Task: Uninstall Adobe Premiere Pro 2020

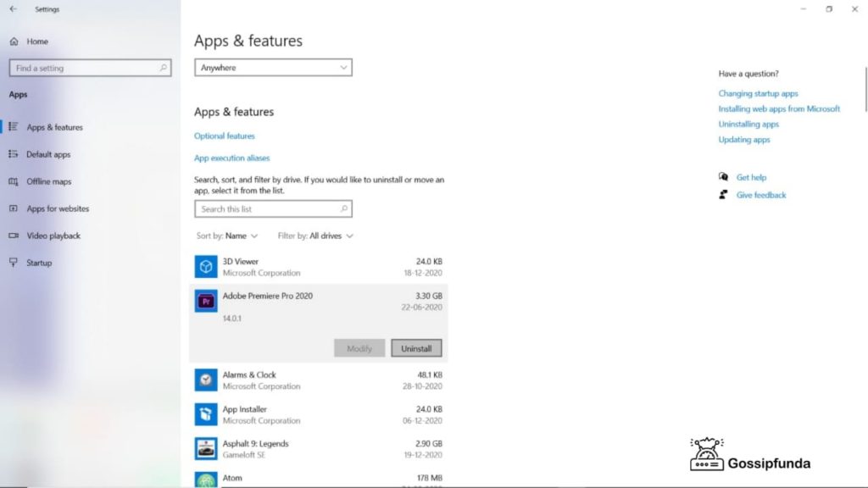Action: coord(416,348)
